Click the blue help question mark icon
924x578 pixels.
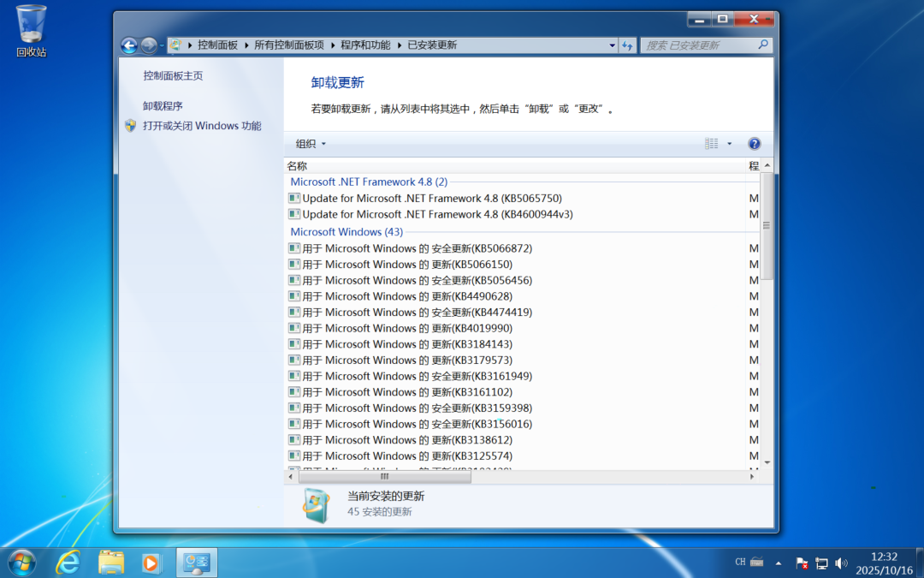point(755,143)
